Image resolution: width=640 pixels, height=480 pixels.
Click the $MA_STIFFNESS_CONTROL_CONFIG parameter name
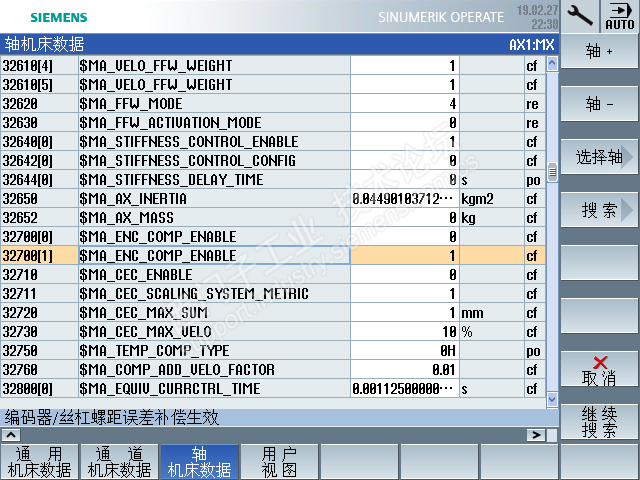pos(187,161)
